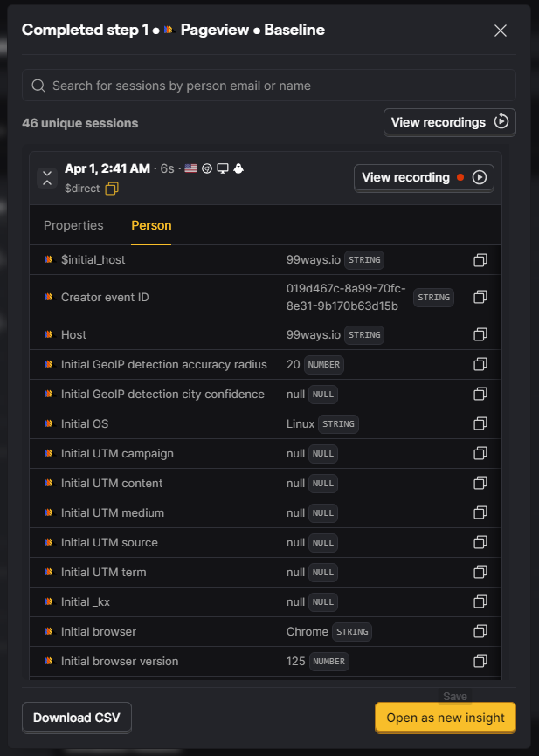
Task: Copy the $initial_host property value
Action: point(480,260)
